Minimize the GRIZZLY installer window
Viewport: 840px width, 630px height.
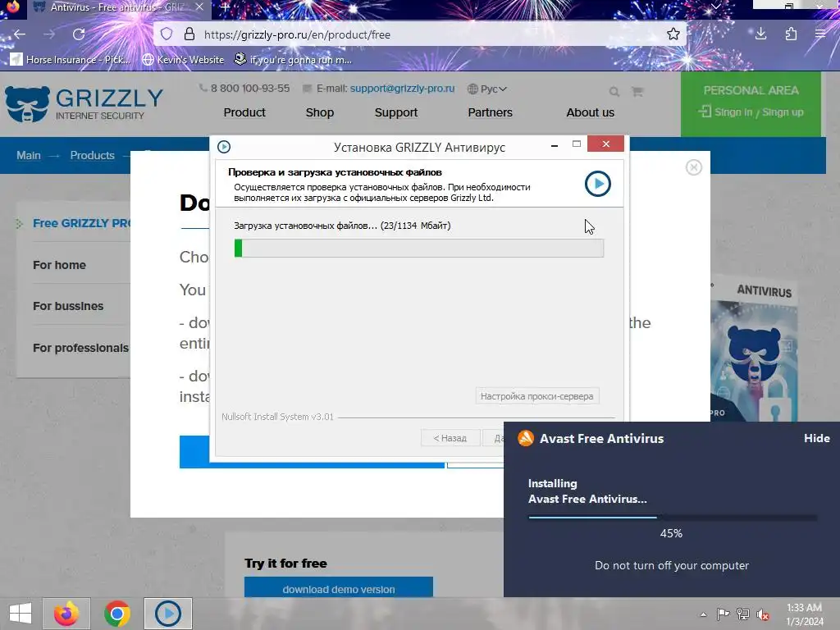coord(555,144)
